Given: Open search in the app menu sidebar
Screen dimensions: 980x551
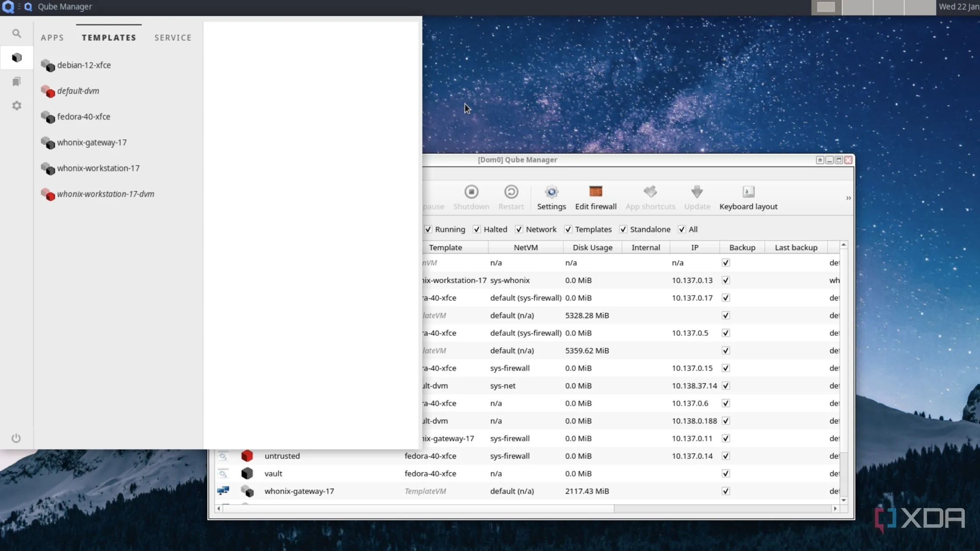Looking at the screenshot, I should point(17,33).
